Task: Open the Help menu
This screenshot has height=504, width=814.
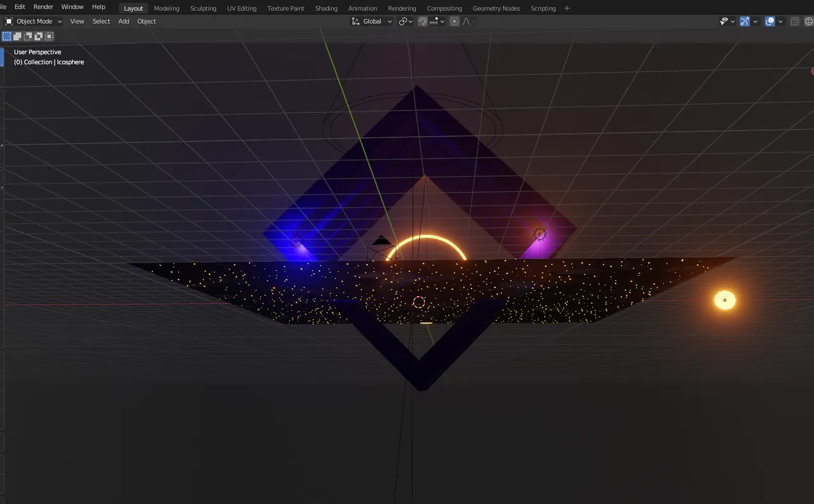Action: pos(99,7)
